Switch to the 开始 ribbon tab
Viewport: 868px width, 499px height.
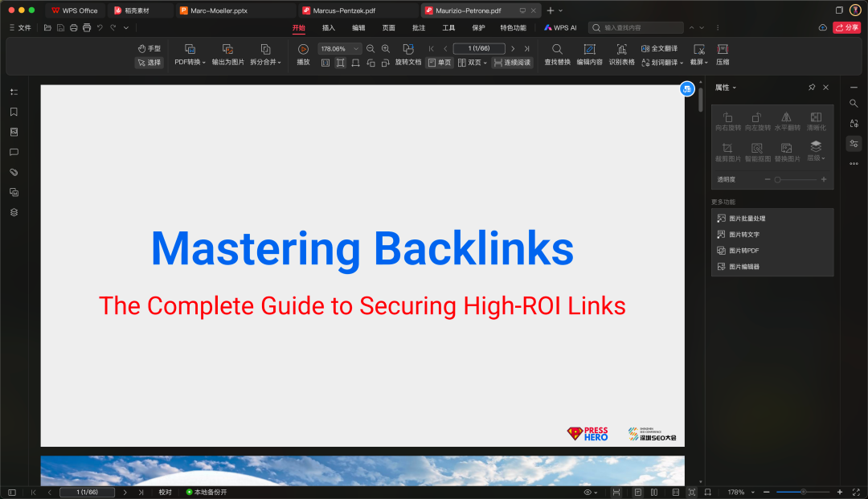tap(299, 27)
